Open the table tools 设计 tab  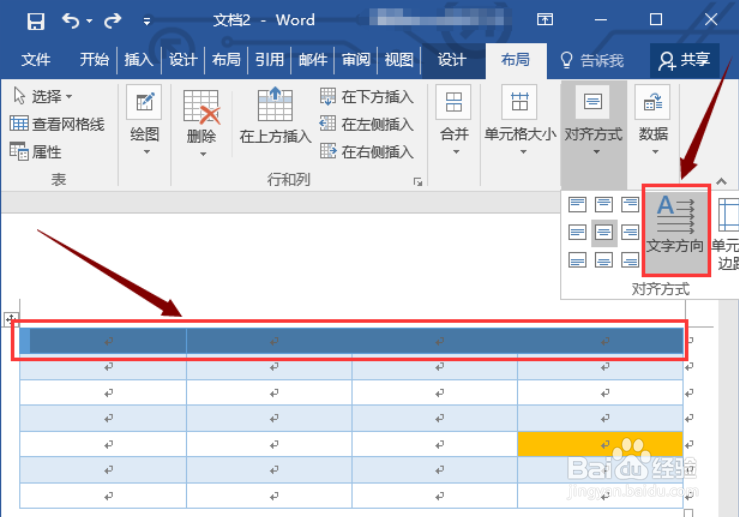click(x=452, y=60)
